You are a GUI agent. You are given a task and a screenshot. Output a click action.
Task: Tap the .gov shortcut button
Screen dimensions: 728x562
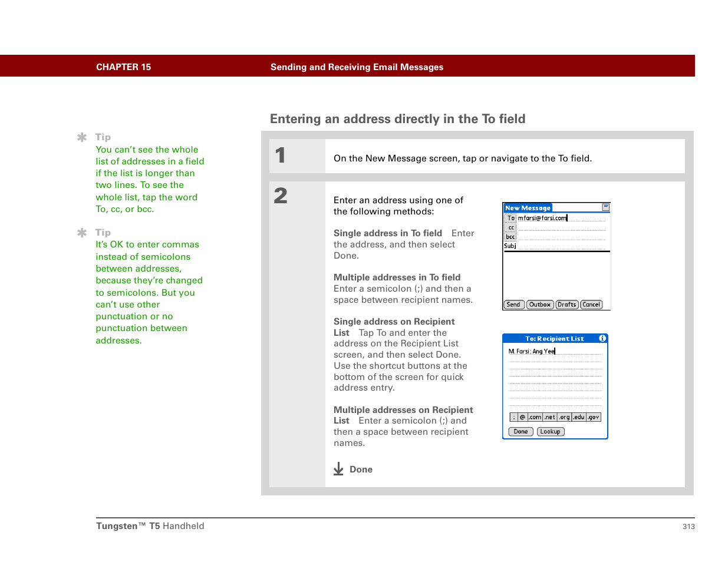point(594,417)
